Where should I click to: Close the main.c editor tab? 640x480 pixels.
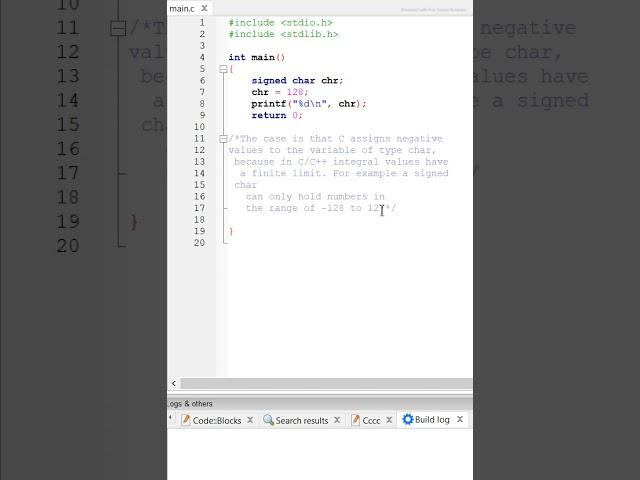click(x=204, y=8)
